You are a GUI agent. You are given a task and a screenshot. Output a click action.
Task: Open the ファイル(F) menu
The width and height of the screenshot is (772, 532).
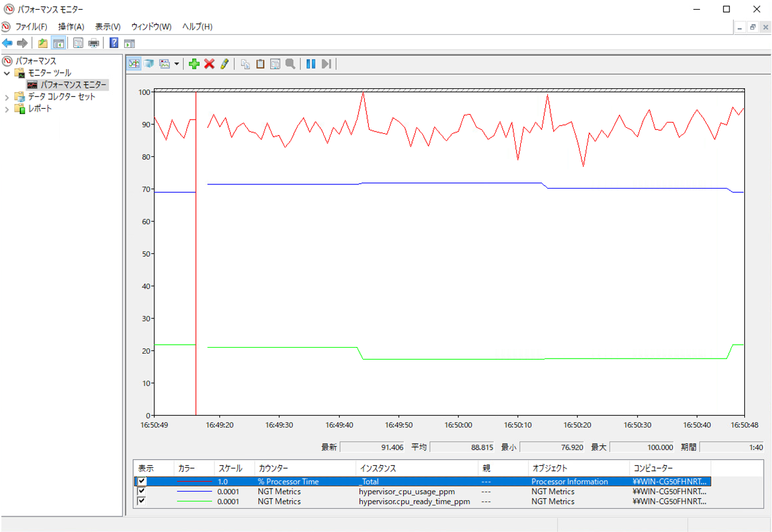coord(31,27)
